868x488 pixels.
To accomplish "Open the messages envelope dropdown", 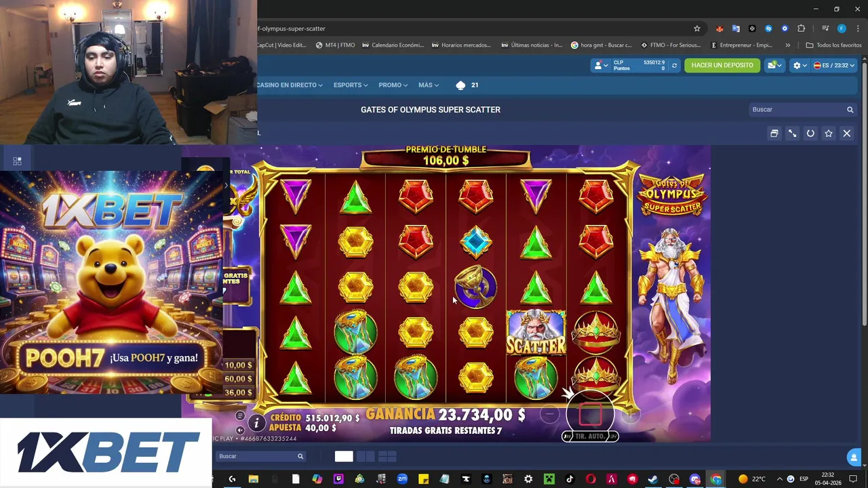I will coord(774,65).
